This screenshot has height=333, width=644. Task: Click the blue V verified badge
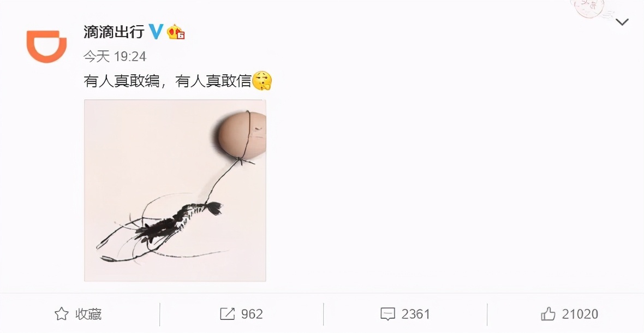point(156,32)
